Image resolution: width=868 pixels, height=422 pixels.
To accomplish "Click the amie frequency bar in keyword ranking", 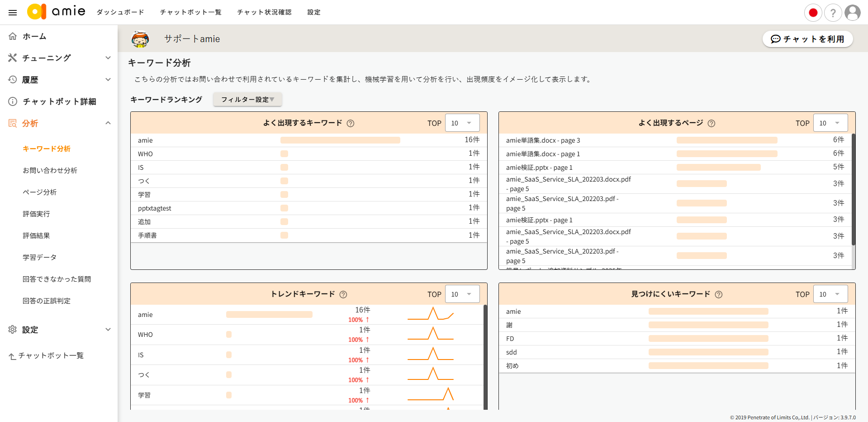I will pyautogui.click(x=340, y=140).
